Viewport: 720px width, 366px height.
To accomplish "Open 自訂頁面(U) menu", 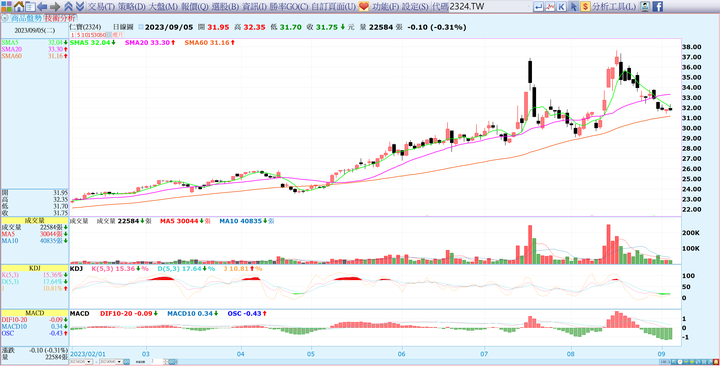I will click(x=333, y=6).
